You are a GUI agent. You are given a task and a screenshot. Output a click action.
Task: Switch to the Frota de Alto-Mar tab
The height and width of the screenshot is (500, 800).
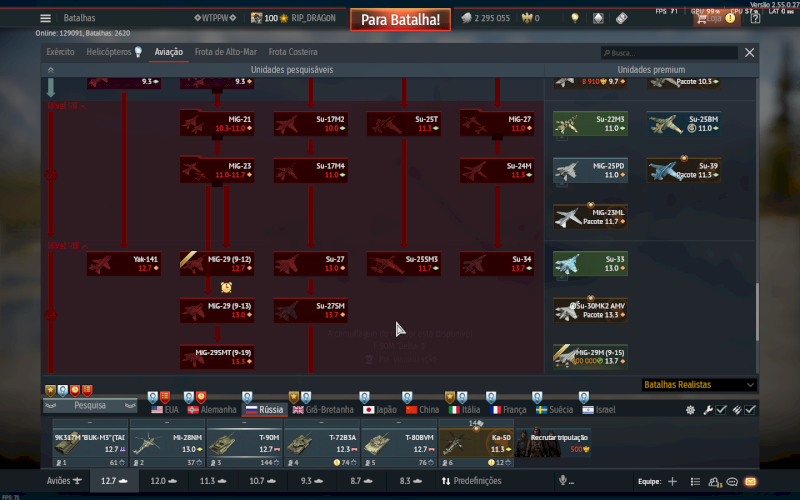click(x=226, y=52)
